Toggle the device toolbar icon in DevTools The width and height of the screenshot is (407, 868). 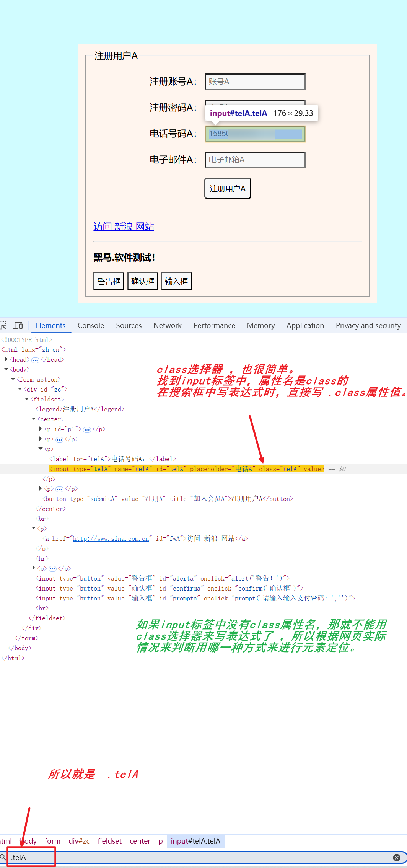pos(18,325)
